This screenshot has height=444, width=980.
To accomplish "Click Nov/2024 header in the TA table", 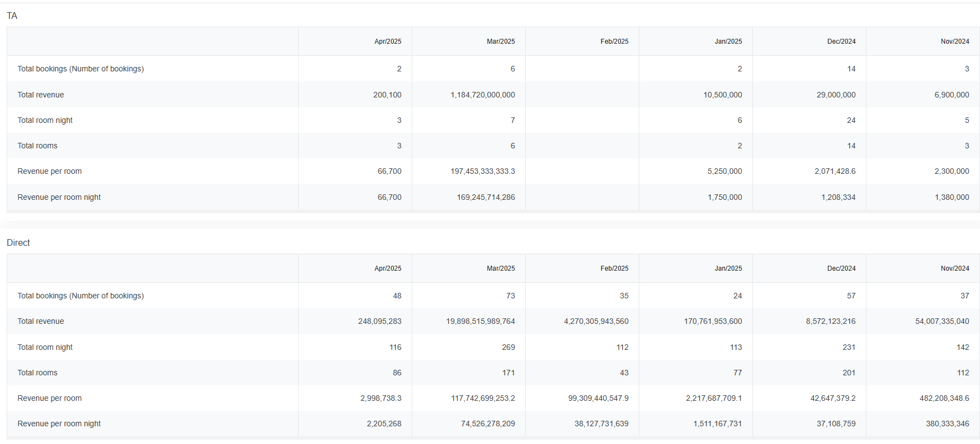I will pyautogui.click(x=955, y=42).
